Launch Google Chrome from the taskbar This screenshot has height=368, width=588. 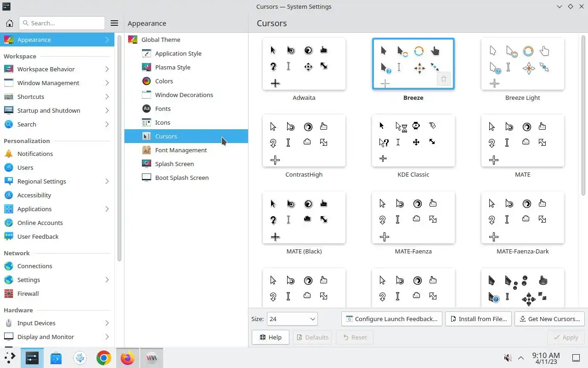coord(104,358)
